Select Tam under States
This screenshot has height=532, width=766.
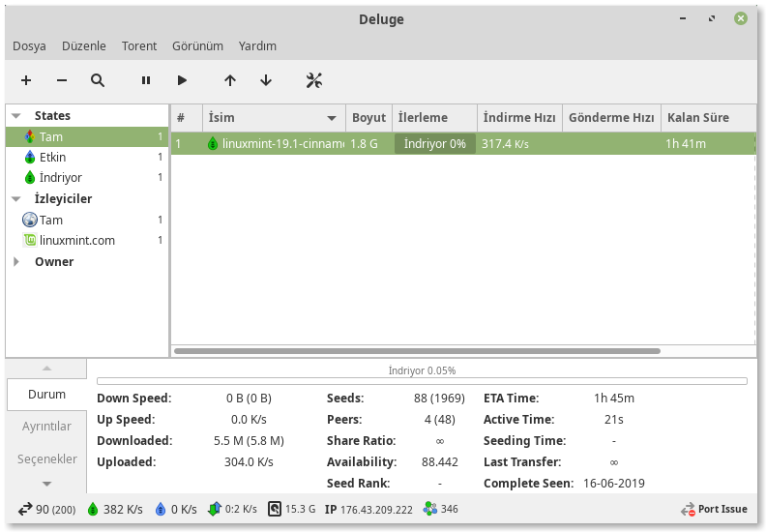pyautogui.click(x=87, y=136)
